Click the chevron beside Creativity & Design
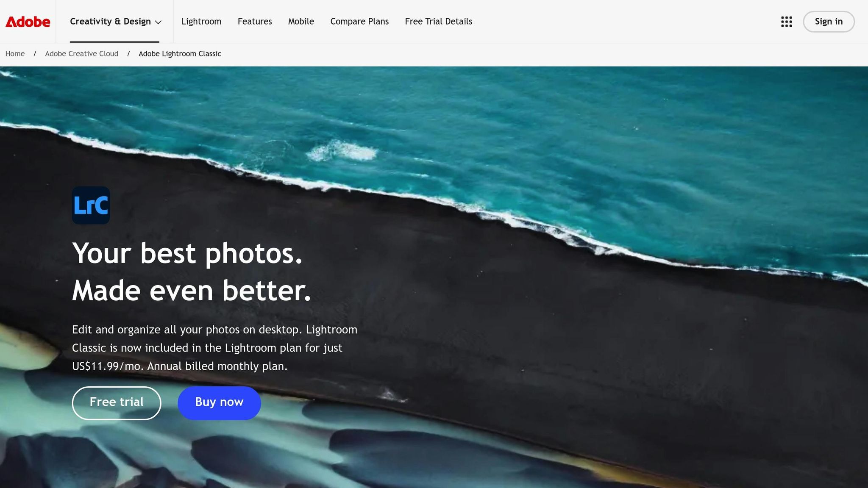The height and width of the screenshot is (488, 868). 159,22
